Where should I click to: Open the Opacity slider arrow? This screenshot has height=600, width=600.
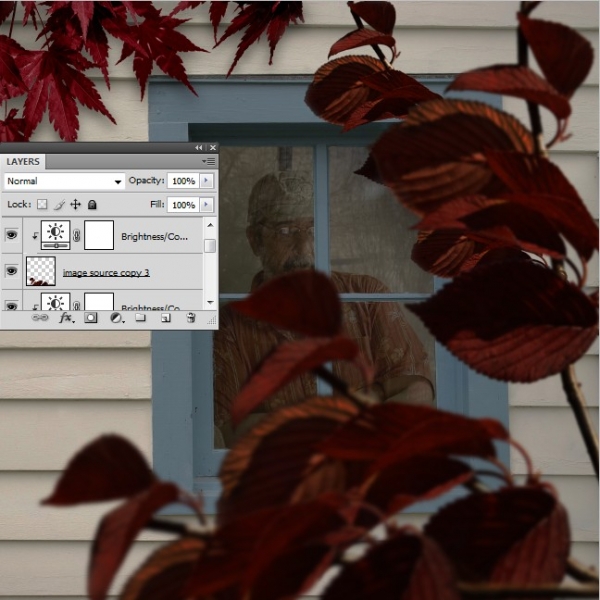click(207, 181)
